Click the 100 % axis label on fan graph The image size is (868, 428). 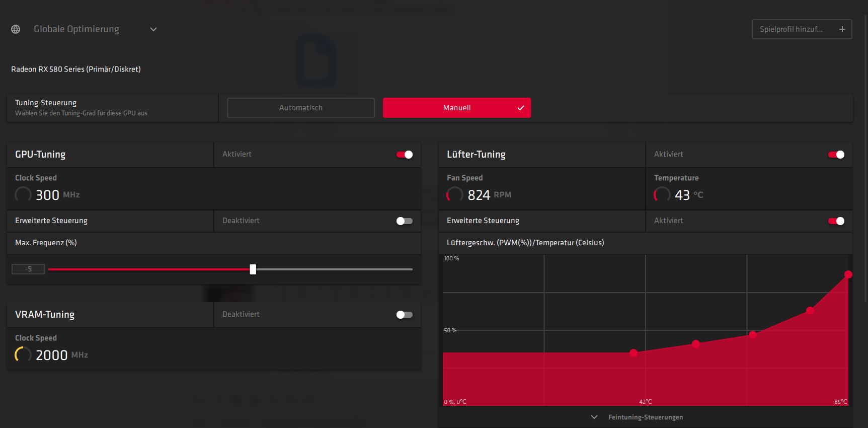click(x=451, y=258)
